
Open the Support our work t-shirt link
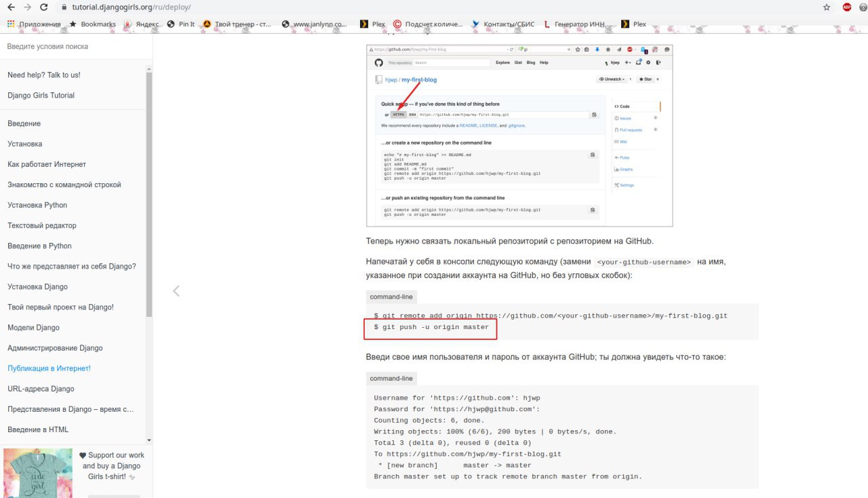point(112,465)
